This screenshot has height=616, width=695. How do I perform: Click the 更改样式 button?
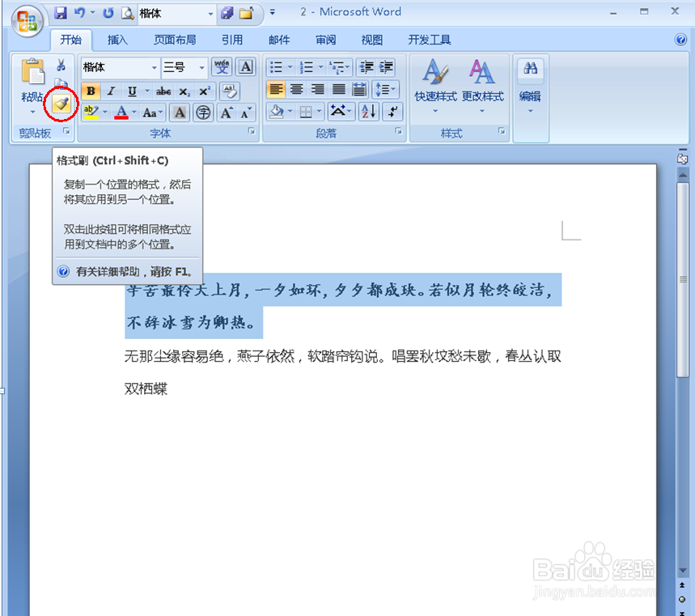pos(481,83)
